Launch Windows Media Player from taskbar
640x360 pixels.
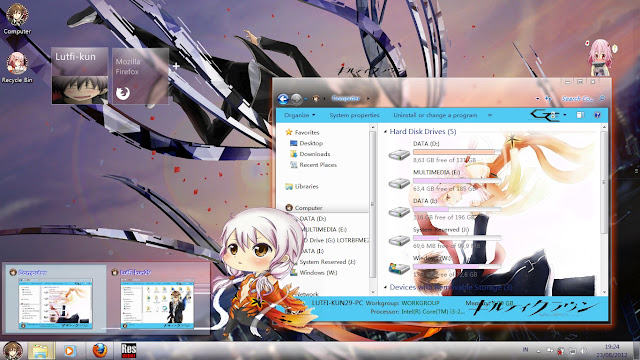tap(69, 351)
